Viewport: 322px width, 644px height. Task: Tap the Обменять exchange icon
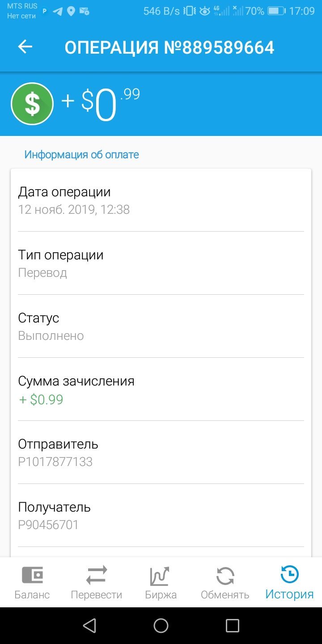tap(225, 576)
